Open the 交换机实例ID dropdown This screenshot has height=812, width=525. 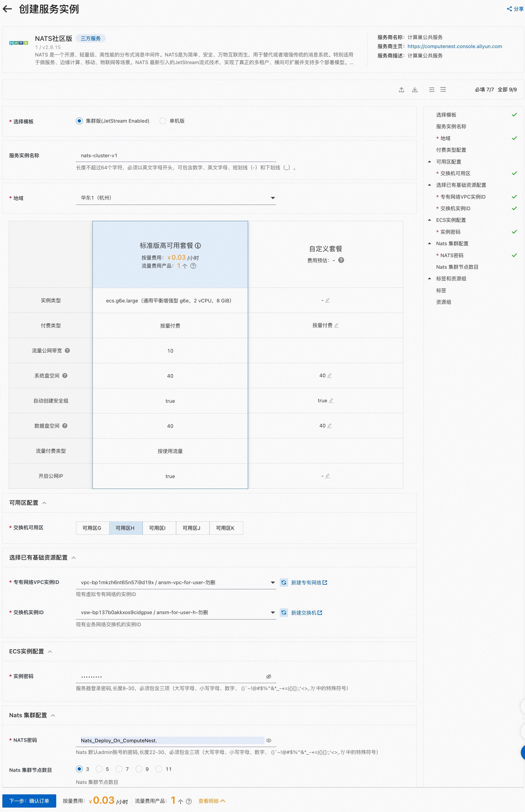(176, 612)
